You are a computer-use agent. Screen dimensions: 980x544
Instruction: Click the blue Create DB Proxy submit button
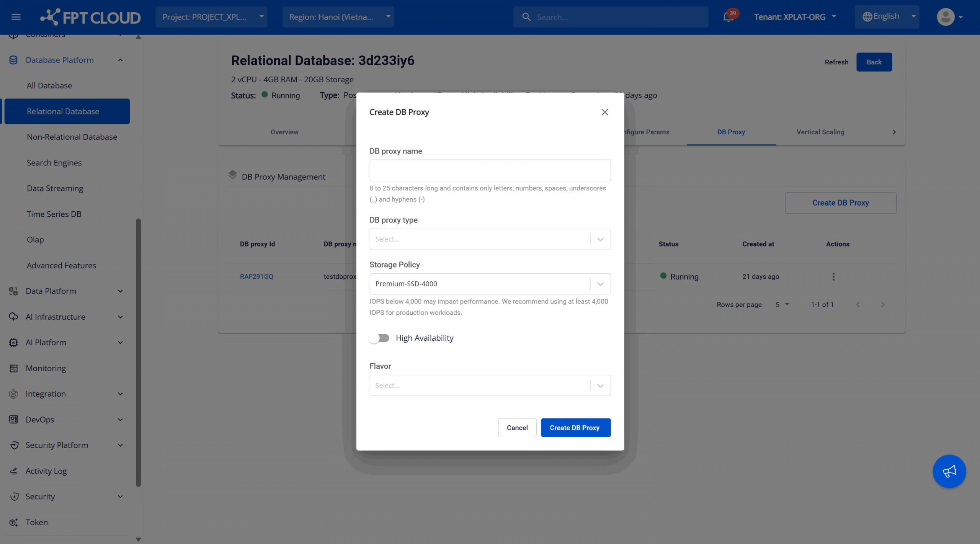(575, 428)
